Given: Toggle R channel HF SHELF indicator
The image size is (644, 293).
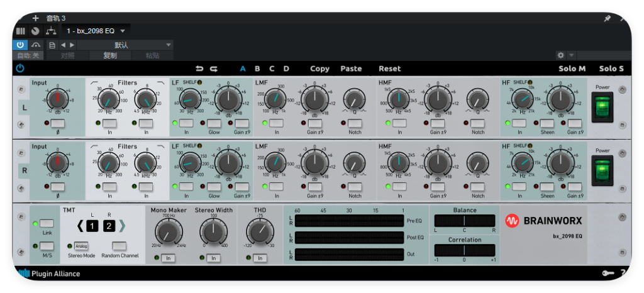Looking at the screenshot, I should [530, 146].
